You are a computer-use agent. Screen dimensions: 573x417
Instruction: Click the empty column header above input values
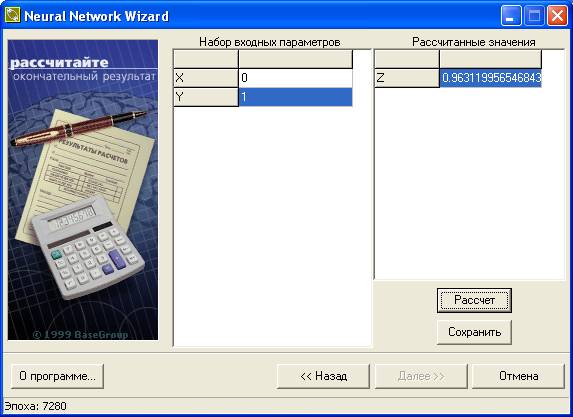pyautogui.click(x=295, y=59)
